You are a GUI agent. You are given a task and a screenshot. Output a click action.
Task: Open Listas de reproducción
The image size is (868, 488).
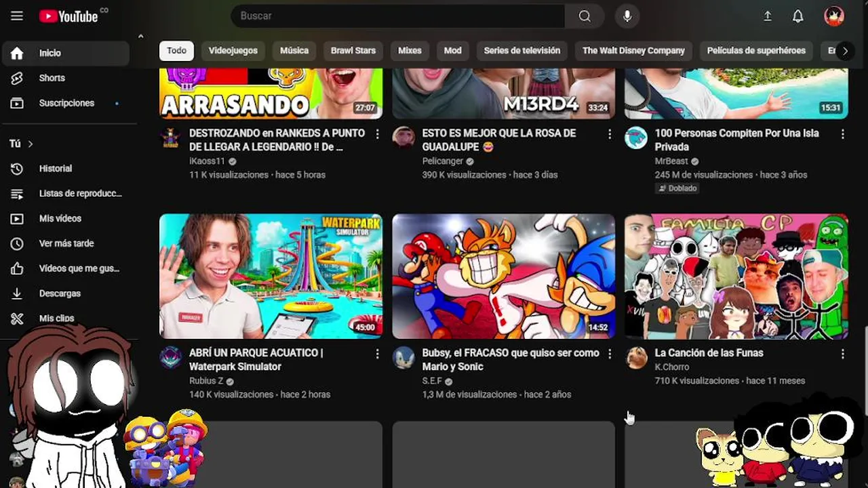click(66, 194)
